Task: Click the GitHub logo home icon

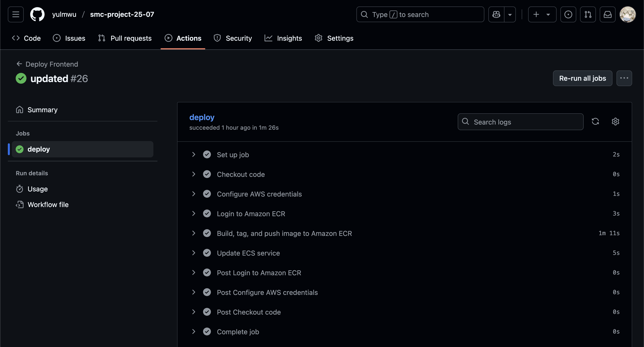Action: pos(37,14)
